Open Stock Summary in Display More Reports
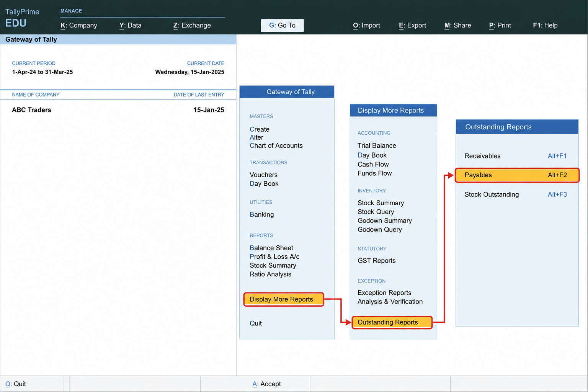Screen dimensions: 588x392 381,203
